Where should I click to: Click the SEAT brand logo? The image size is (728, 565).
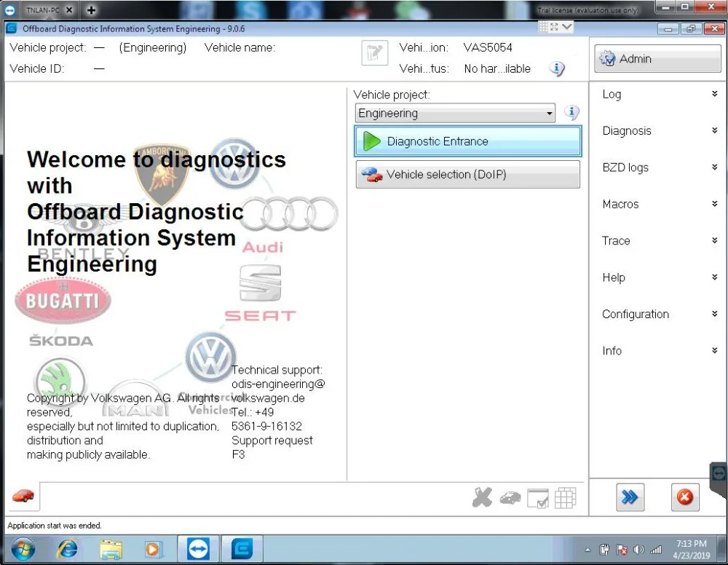pos(260,294)
